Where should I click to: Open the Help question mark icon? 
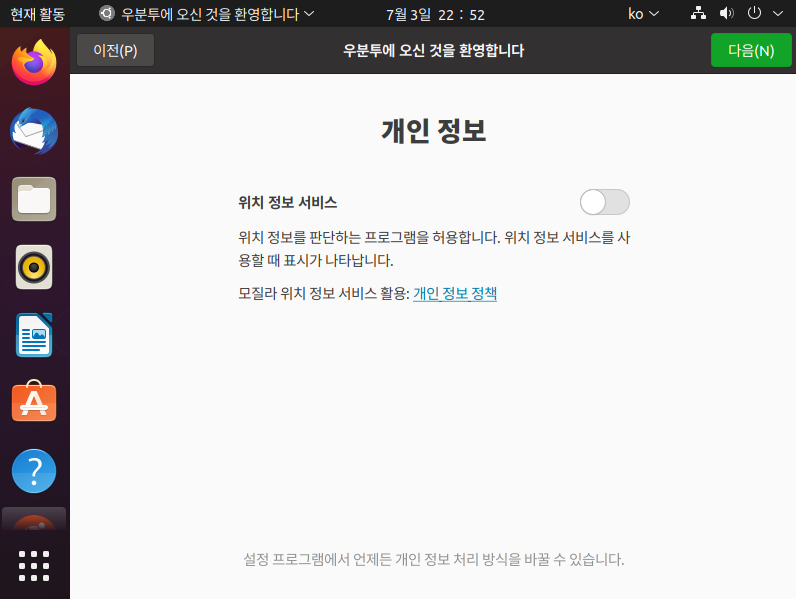[34, 471]
